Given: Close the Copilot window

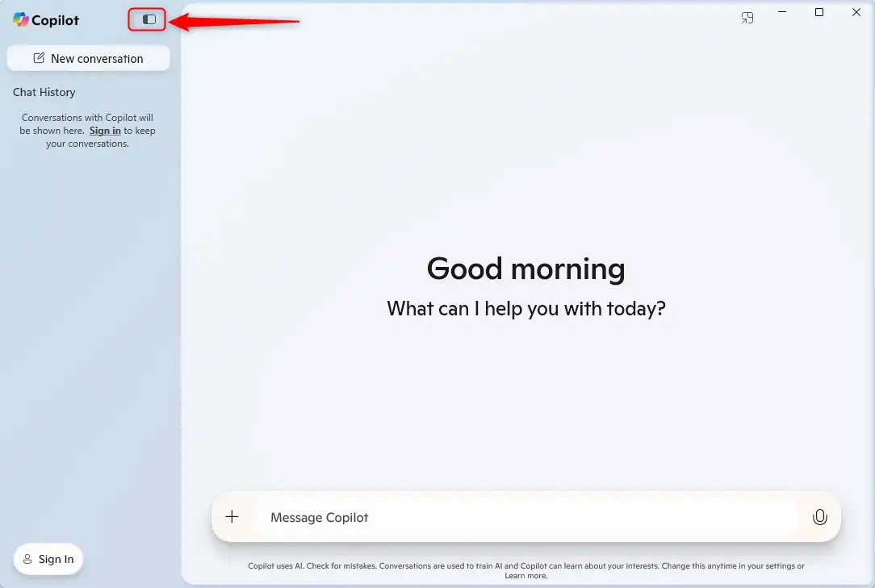Looking at the screenshot, I should pos(856,12).
